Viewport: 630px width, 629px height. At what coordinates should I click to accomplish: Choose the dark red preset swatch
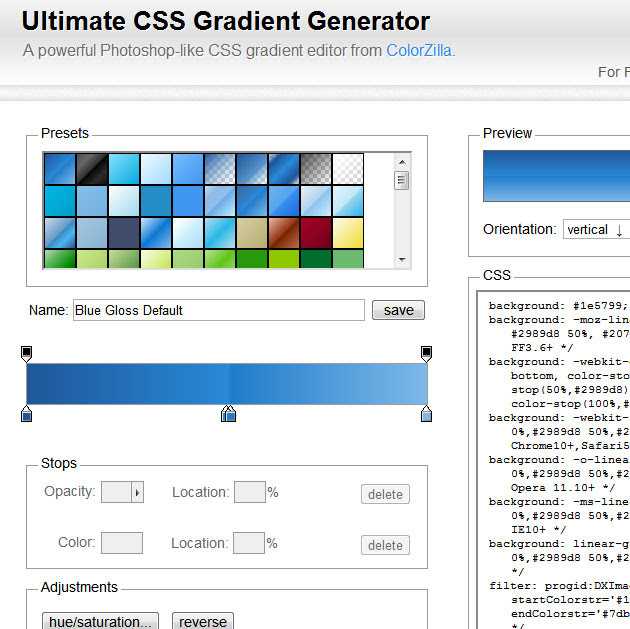pos(315,233)
